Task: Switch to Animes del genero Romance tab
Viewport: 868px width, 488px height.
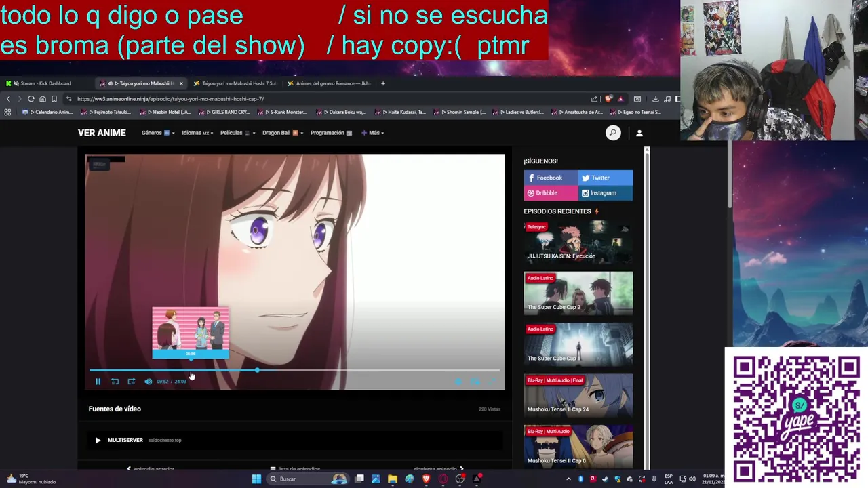Action: [x=329, y=83]
